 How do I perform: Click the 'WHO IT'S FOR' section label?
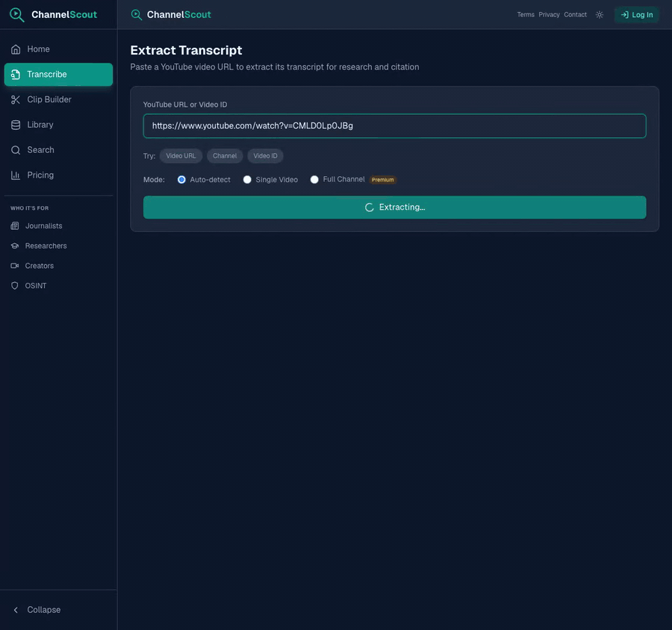pos(30,208)
